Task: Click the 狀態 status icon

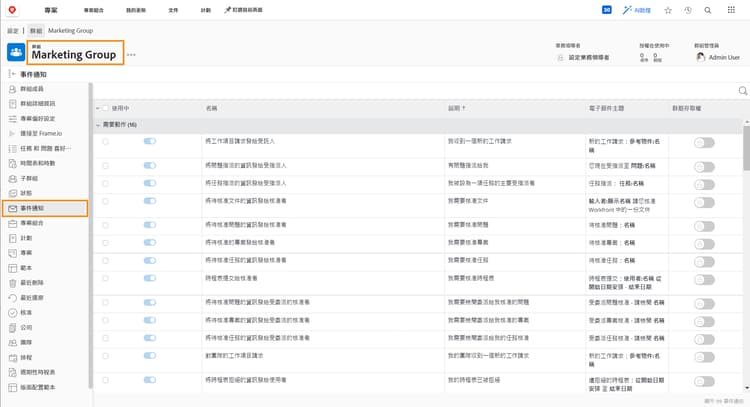Action: [x=12, y=193]
